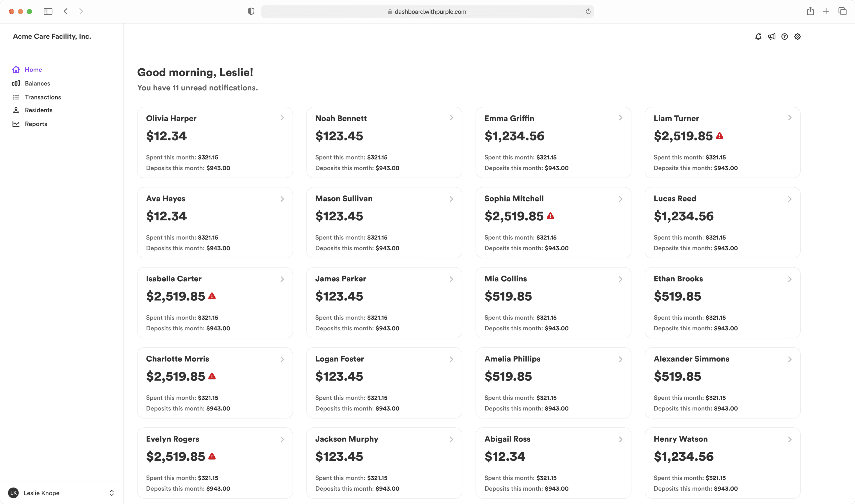Expand Olivia Harper's card with its chevron

tap(282, 118)
